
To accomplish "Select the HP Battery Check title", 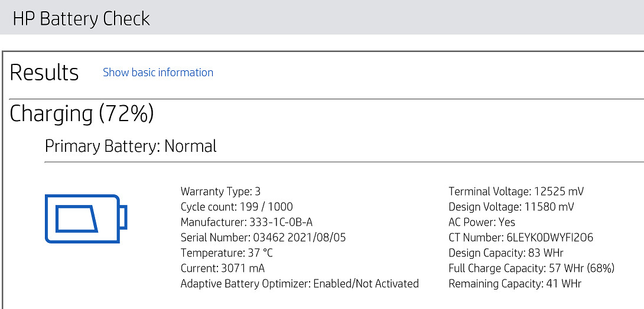I will click(82, 18).
